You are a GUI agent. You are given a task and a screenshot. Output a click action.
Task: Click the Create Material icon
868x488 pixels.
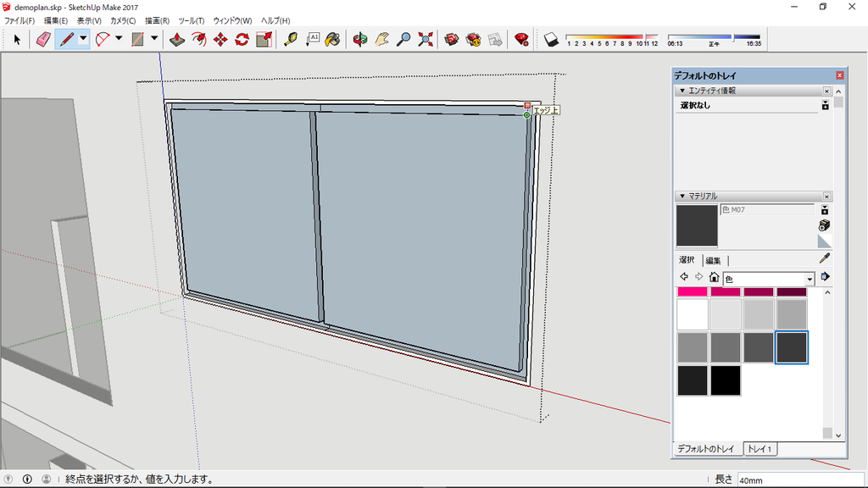pyautogui.click(x=824, y=225)
